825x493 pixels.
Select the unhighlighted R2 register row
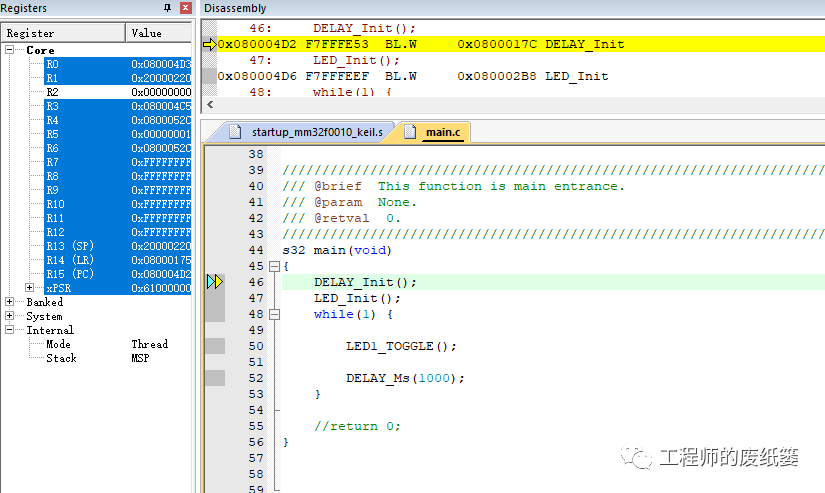tap(117, 92)
